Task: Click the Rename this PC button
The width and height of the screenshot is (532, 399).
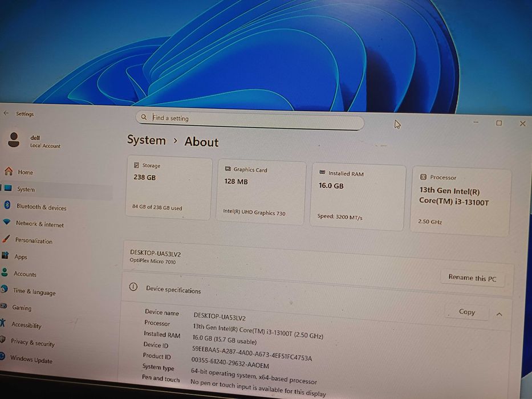Action: click(x=472, y=278)
